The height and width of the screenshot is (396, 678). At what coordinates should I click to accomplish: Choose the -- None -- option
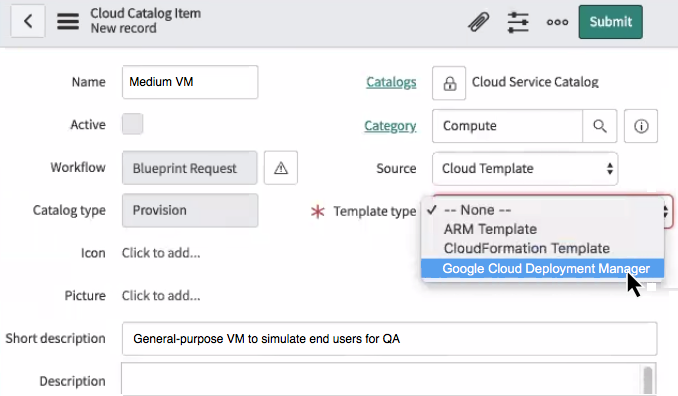[x=542, y=210]
